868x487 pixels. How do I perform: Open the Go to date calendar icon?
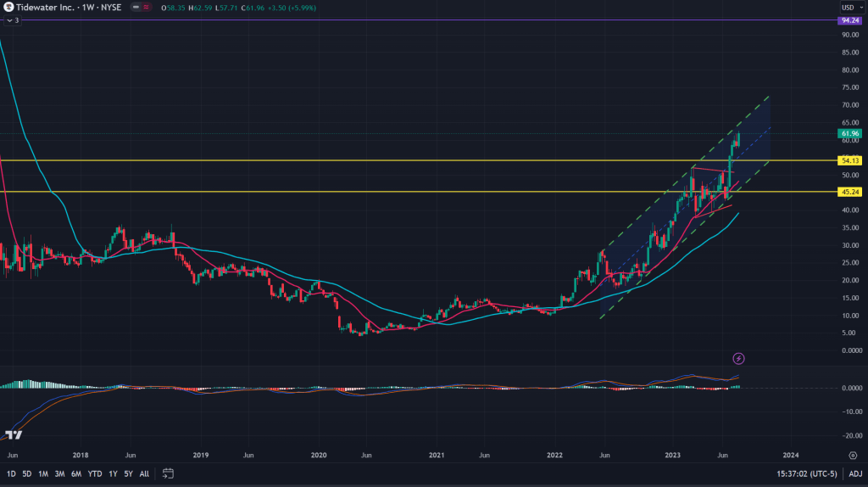coord(168,473)
